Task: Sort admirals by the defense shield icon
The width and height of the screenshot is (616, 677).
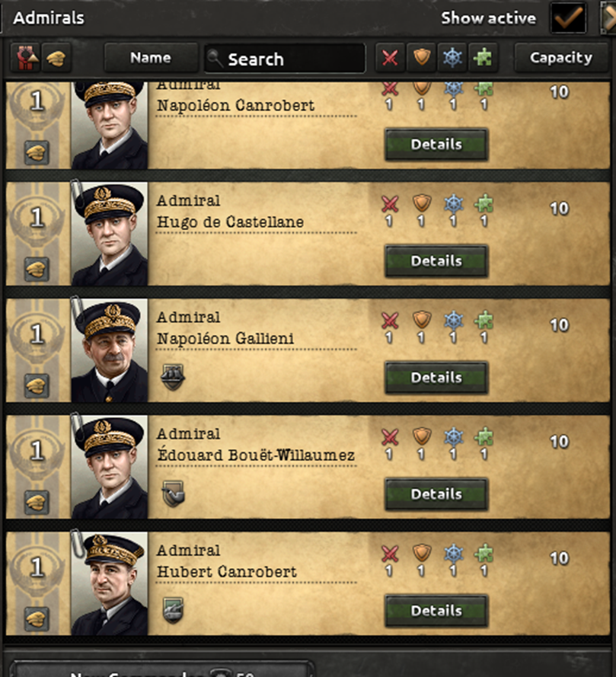Action: tap(421, 57)
